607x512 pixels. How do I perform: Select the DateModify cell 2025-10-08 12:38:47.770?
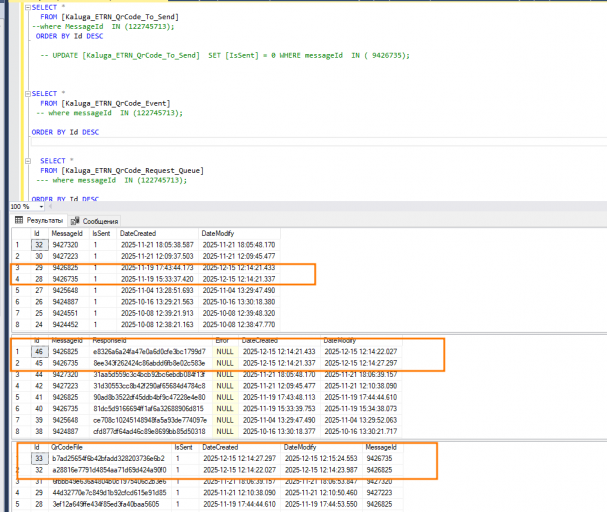tap(239, 324)
